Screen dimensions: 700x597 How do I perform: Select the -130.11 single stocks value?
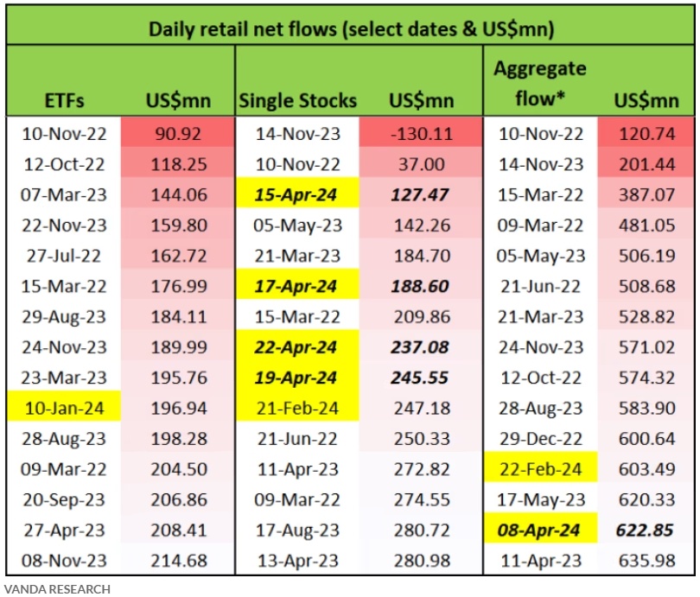coord(419,135)
